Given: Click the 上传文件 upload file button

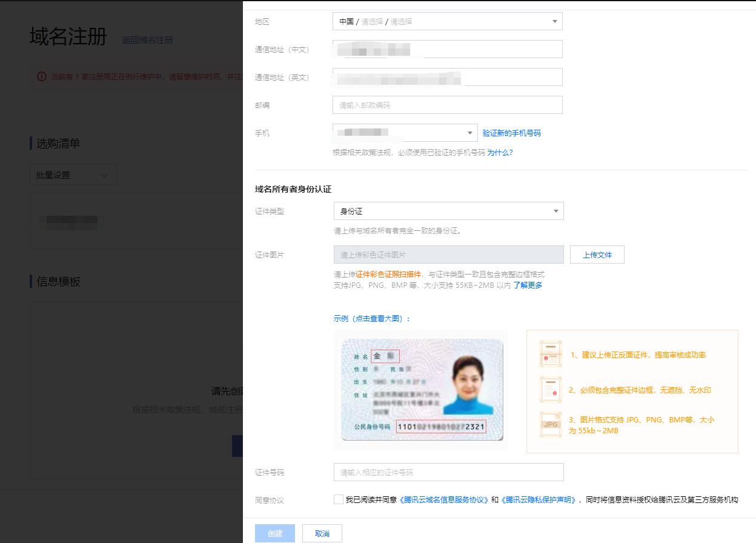Looking at the screenshot, I should click(597, 255).
